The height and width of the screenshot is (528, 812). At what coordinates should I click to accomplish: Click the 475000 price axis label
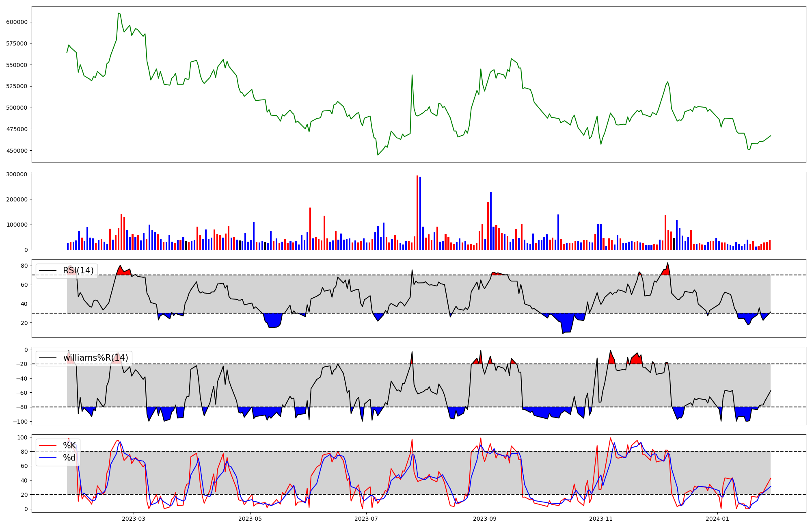click(x=17, y=129)
